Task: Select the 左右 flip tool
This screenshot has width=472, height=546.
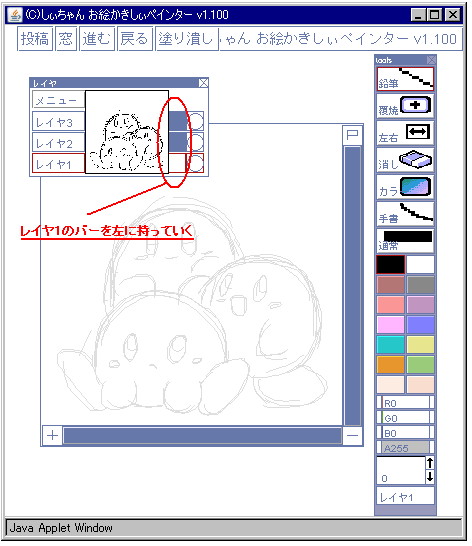Action: pos(405,133)
